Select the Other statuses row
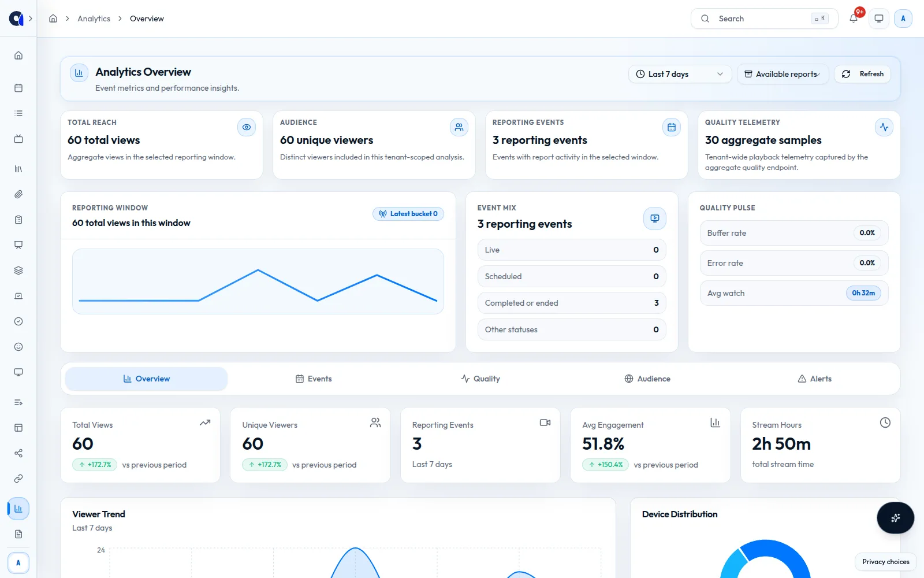Viewport: 924px width, 578px height. point(572,329)
